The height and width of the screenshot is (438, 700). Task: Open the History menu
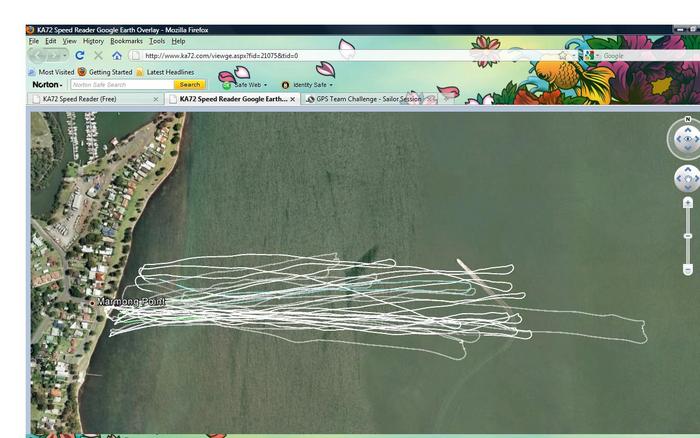coord(93,41)
